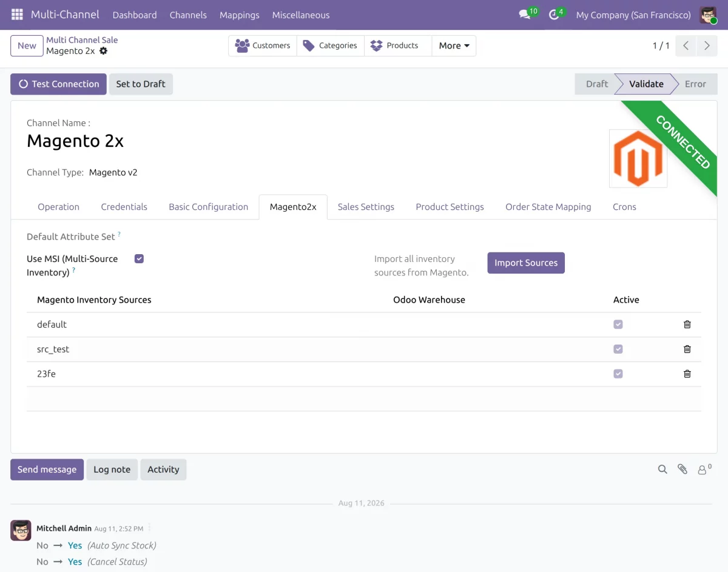This screenshot has width=728, height=572.
Task: Open the My Company (San Francisco) switcher
Action: point(633,15)
